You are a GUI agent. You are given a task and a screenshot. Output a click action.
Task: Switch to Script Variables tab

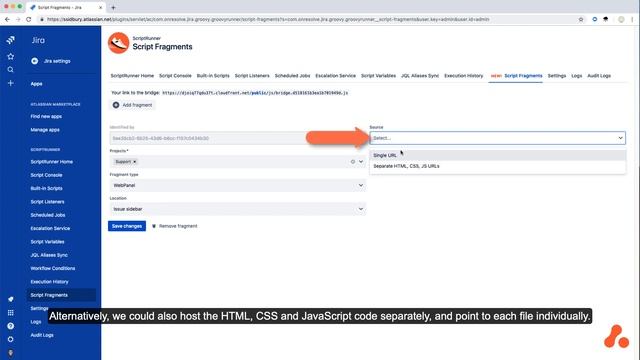(378, 76)
